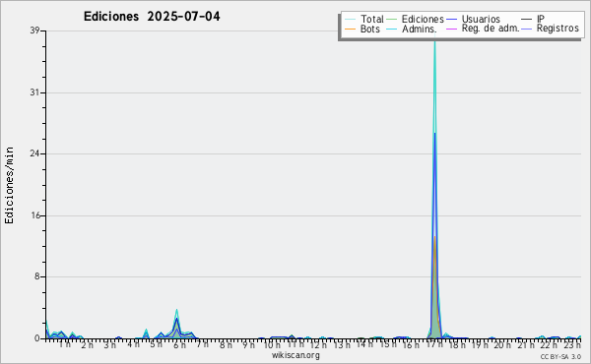Click the Ediciones legend entry
Viewport: 591px width, 364px height.
tap(416, 19)
